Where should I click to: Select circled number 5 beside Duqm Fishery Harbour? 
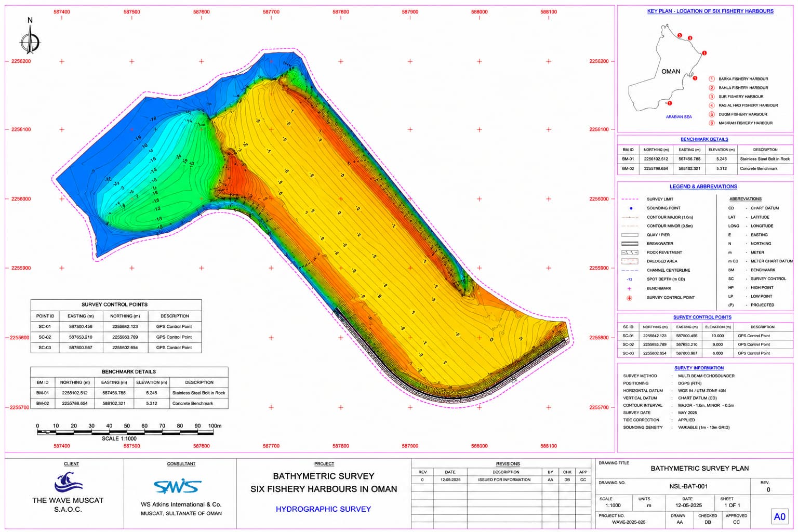(x=712, y=114)
